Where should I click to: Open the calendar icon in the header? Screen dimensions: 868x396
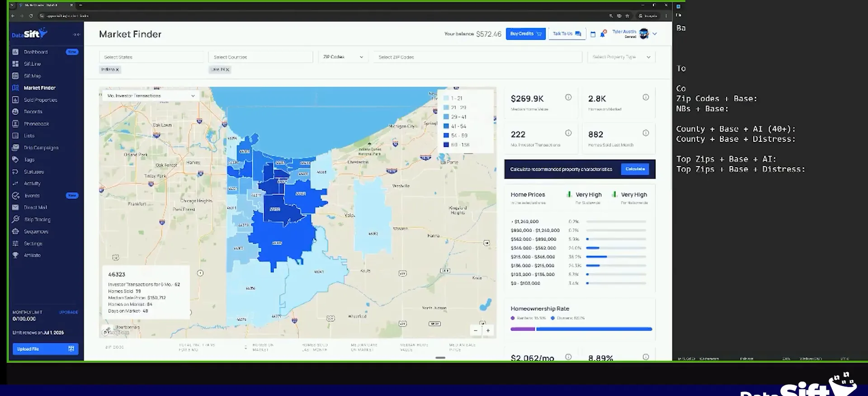coord(593,34)
